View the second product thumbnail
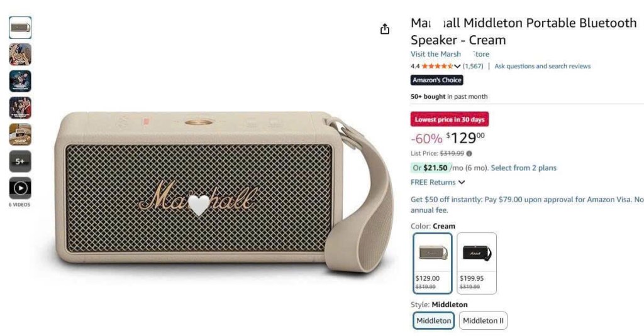The width and height of the screenshot is (644, 336). (20, 55)
